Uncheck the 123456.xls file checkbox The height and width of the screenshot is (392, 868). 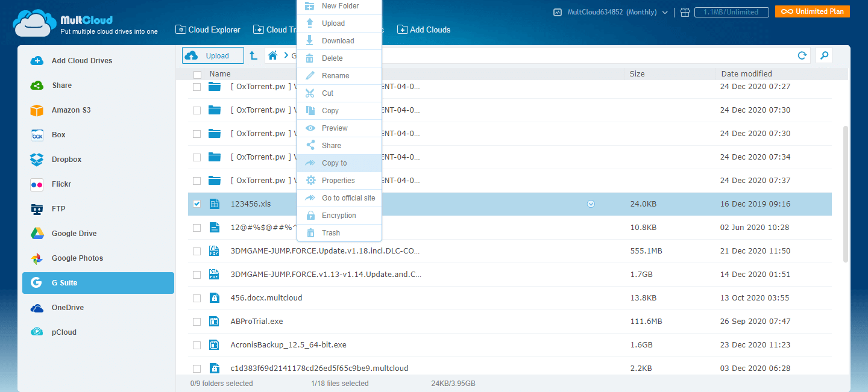point(197,204)
